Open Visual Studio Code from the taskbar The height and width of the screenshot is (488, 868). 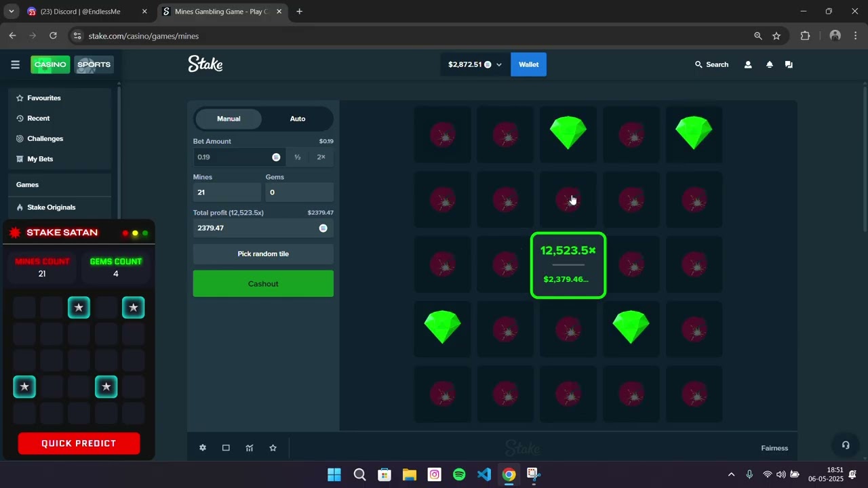pos(484,474)
